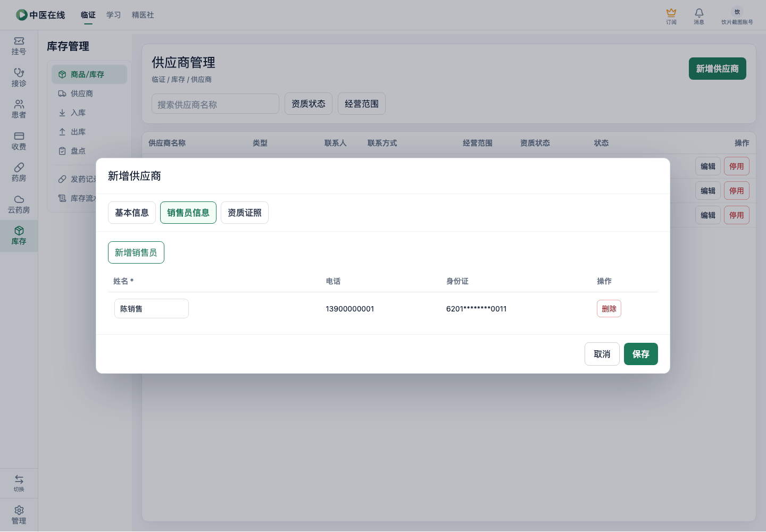
Task: Select the 销售员信息 tab in the dialog
Action: [x=188, y=213]
